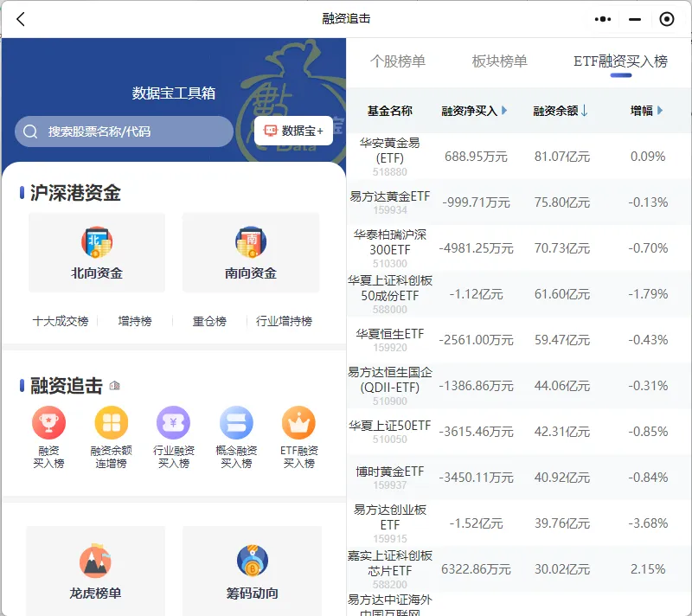
Task: Select ETF融资买入榜 tab
Action: (620, 61)
